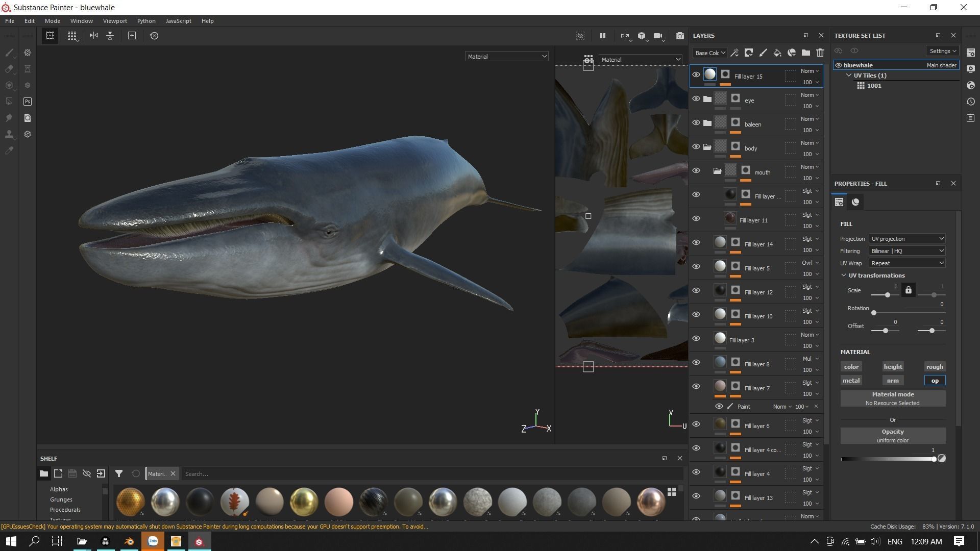Hide the baleen folder layer
The image size is (980, 551).
tap(696, 122)
